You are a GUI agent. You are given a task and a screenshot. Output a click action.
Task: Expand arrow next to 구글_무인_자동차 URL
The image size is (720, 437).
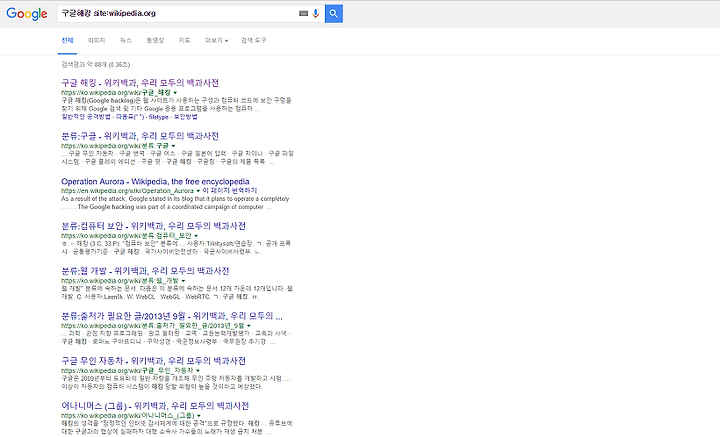click(x=198, y=371)
